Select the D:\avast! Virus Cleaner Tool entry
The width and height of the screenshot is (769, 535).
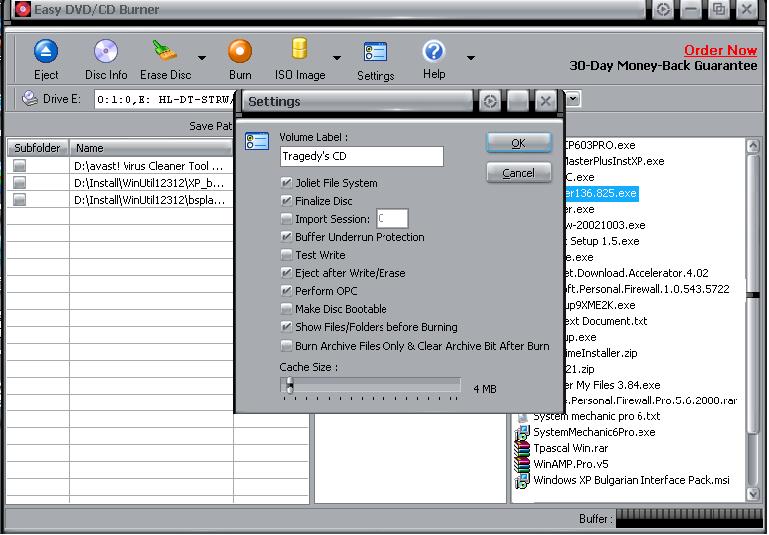click(x=149, y=166)
